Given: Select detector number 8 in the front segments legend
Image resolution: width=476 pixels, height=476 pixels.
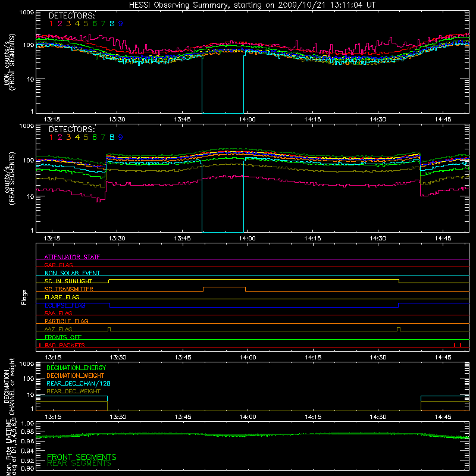Looking at the screenshot, I should tap(112, 24).
